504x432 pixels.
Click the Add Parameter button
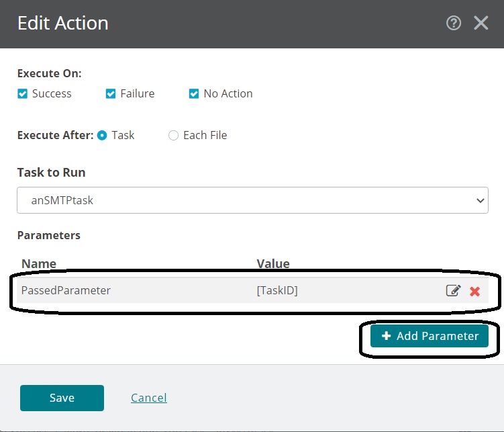(429, 336)
